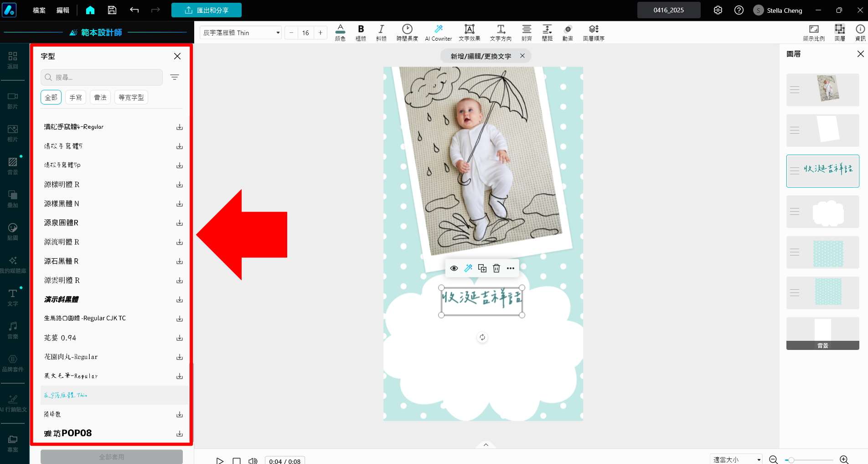The height and width of the screenshot is (464, 868).
Task: Decrease font size with minus button
Action: click(291, 32)
